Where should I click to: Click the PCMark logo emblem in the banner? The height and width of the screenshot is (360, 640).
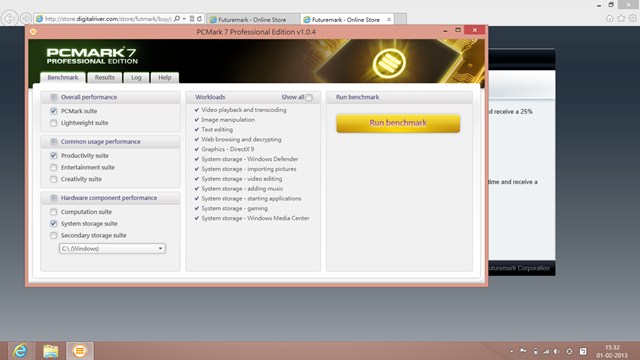[x=389, y=63]
